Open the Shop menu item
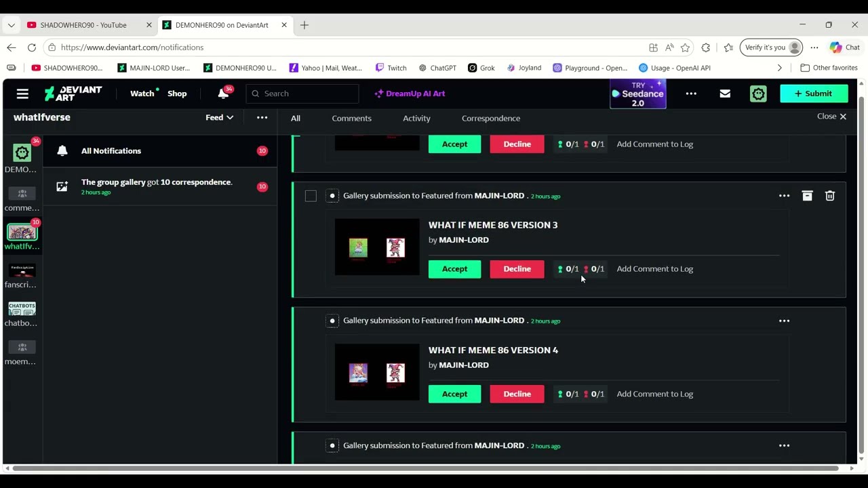The height and width of the screenshot is (488, 868). (177, 94)
